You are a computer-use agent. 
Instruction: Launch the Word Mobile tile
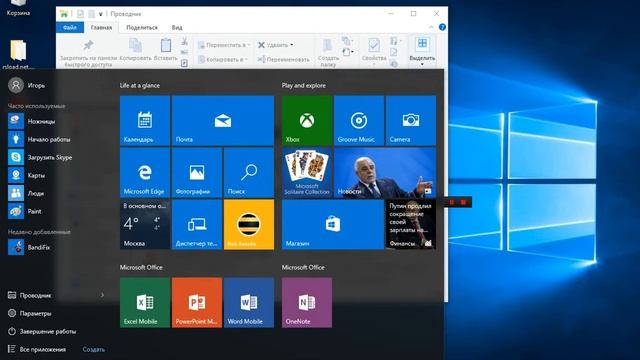(249, 302)
